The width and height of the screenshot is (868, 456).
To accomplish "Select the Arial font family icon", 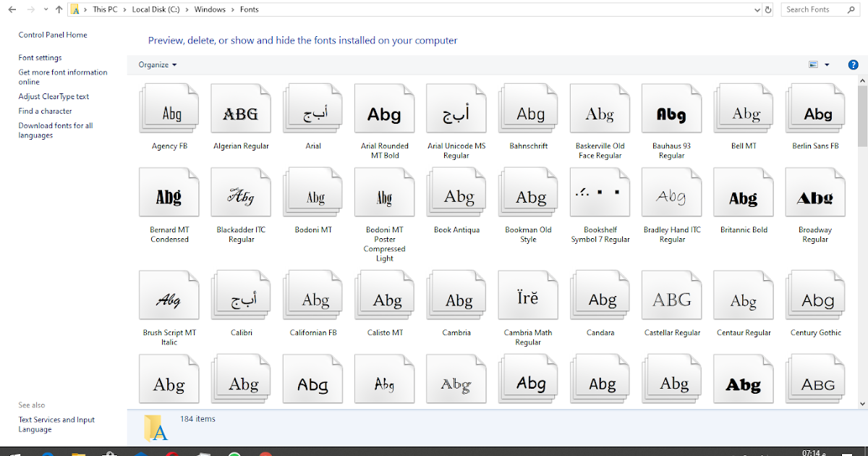I will point(313,109).
